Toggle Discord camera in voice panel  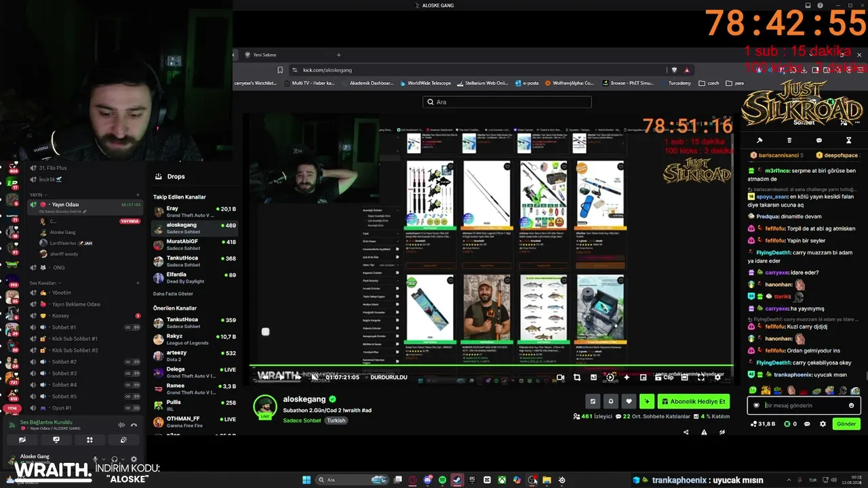(22, 440)
